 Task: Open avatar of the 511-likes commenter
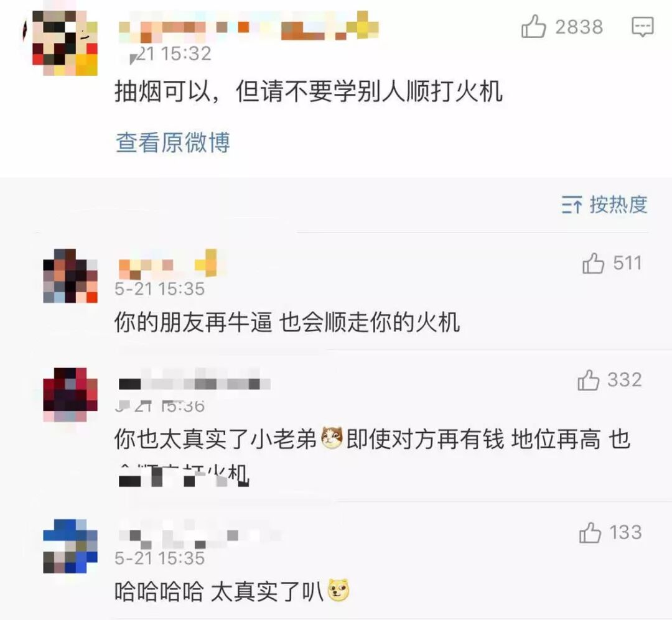[70, 276]
